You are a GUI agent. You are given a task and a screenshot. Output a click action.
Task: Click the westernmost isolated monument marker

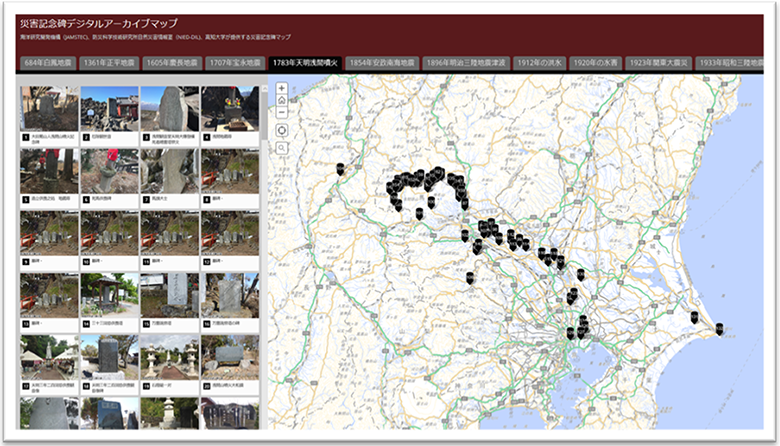[340, 169]
